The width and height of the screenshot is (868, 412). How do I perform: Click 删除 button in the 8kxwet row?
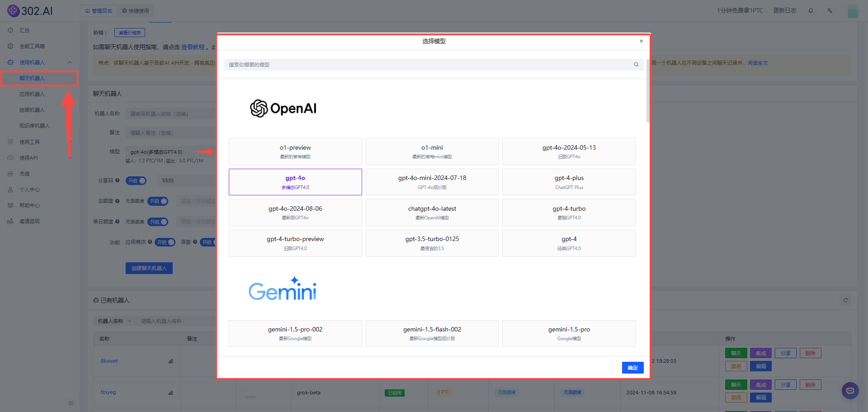(x=810, y=353)
